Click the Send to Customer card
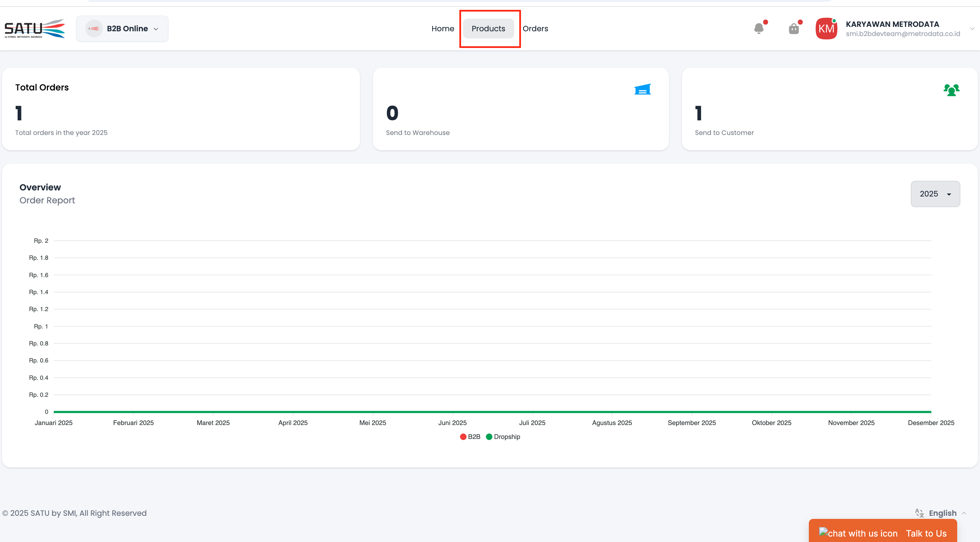Viewport: 980px width, 542px height. click(x=829, y=109)
